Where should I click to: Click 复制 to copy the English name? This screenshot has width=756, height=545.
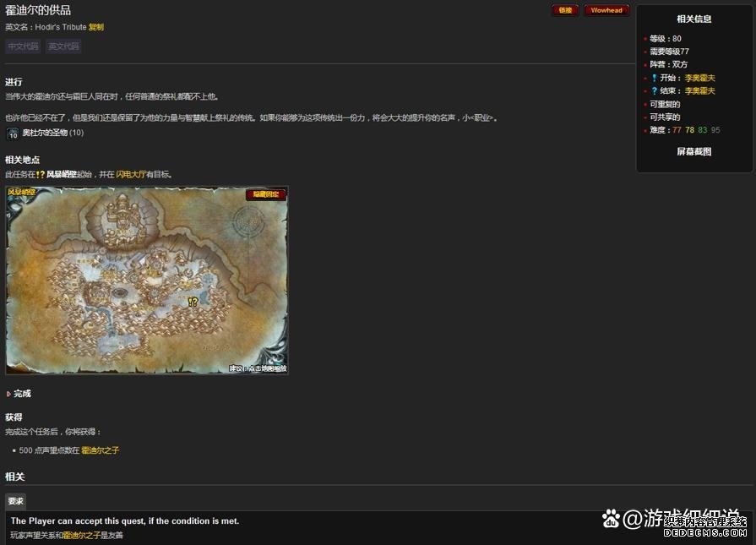(96, 27)
